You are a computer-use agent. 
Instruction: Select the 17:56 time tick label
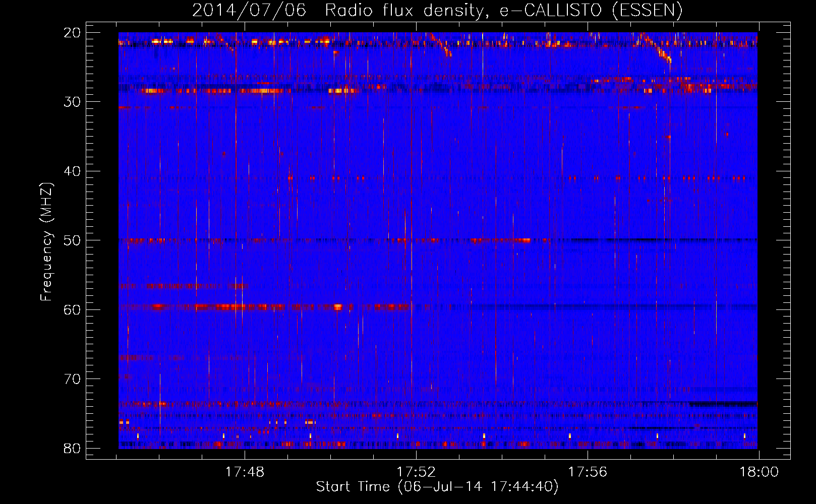click(x=588, y=472)
